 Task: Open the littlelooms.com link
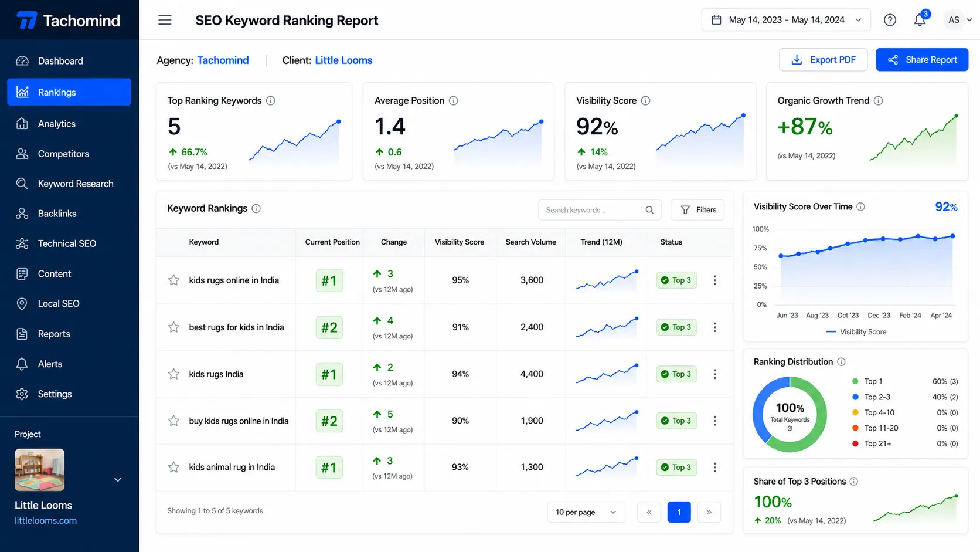click(46, 520)
